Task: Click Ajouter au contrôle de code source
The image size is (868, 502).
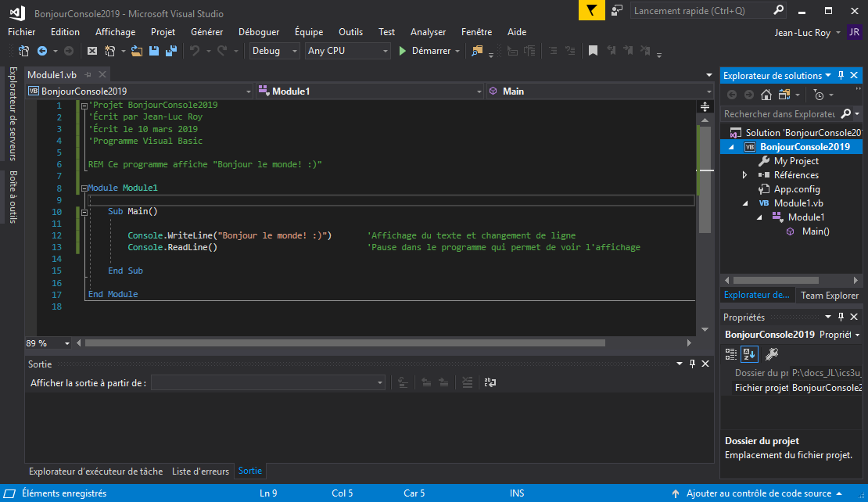Action: tap(759, 493)
